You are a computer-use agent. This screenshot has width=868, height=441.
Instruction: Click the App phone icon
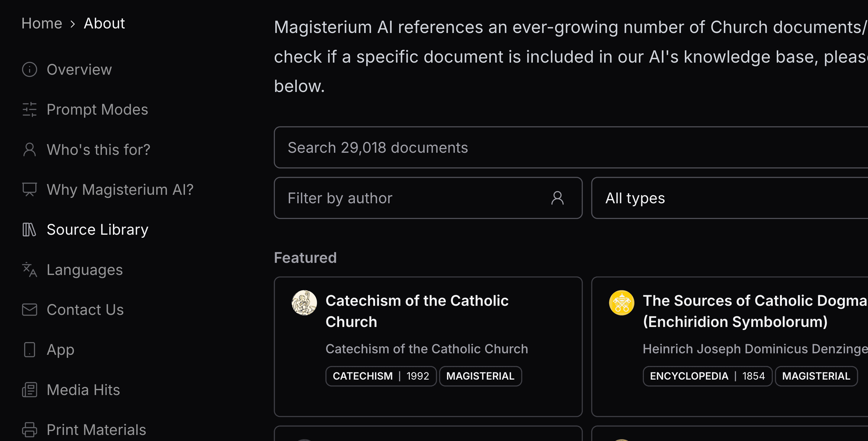30,350
